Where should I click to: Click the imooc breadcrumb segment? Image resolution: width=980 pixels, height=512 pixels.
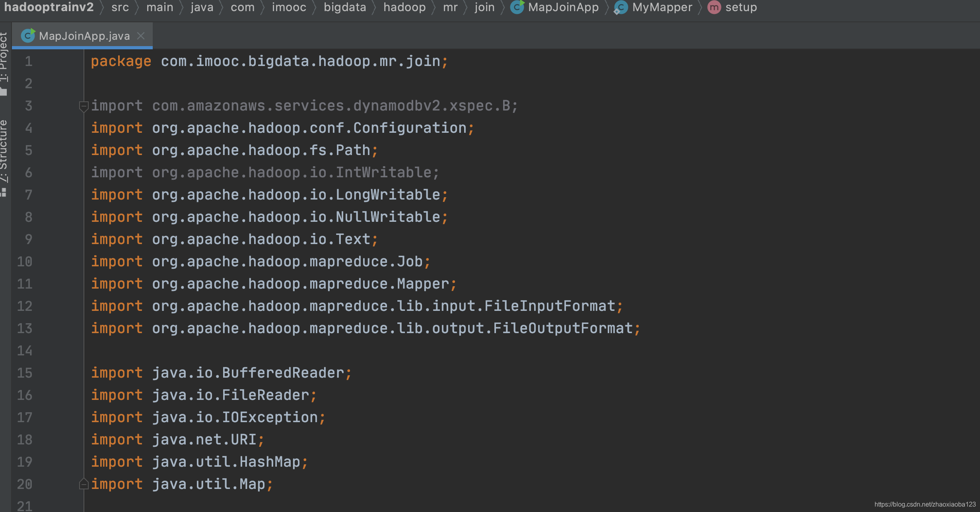click(x=289, y=7)
